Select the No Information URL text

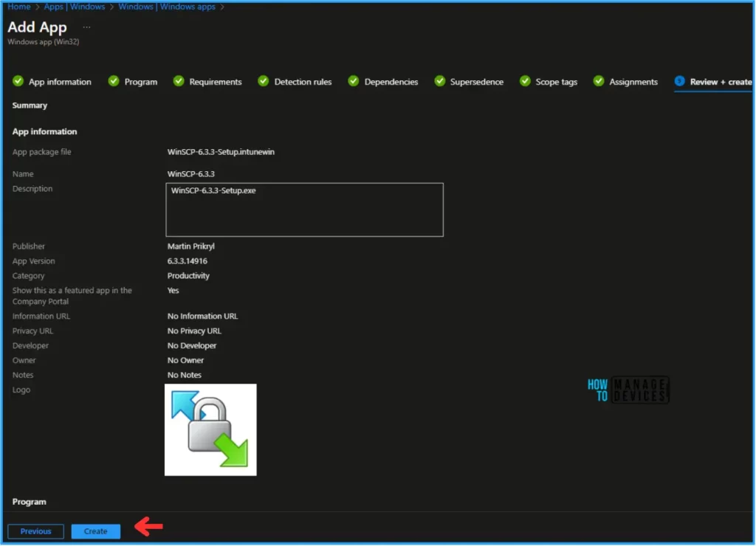(x=202, y=316)
